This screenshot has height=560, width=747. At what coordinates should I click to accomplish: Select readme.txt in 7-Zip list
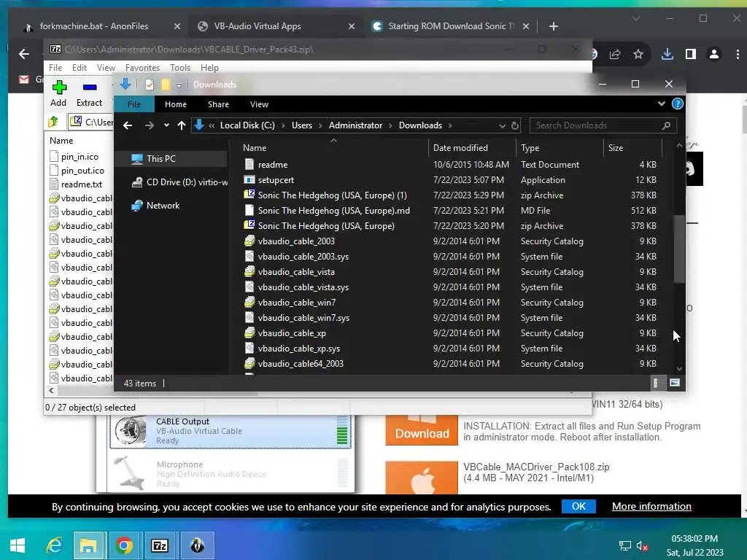(x=81, y=184)
